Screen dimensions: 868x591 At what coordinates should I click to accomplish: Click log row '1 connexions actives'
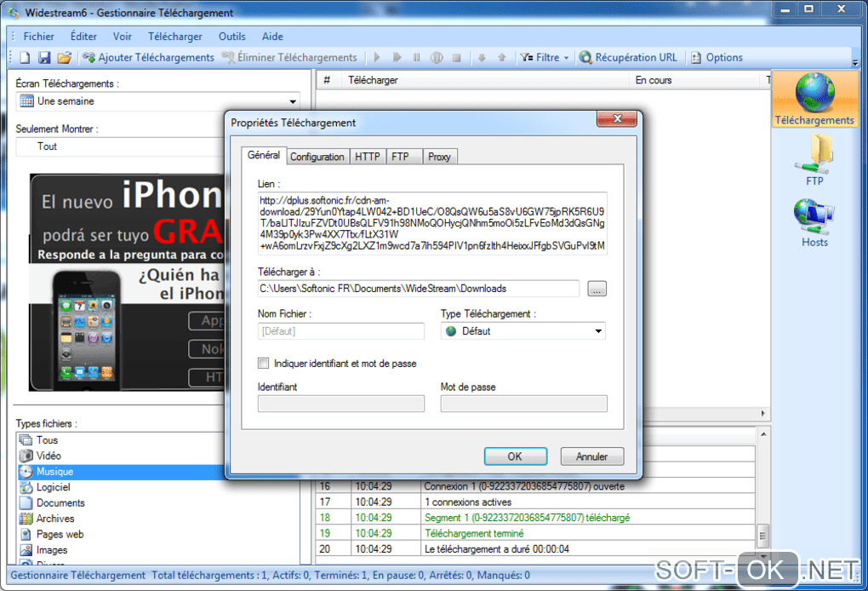click(x=535, y=502)
